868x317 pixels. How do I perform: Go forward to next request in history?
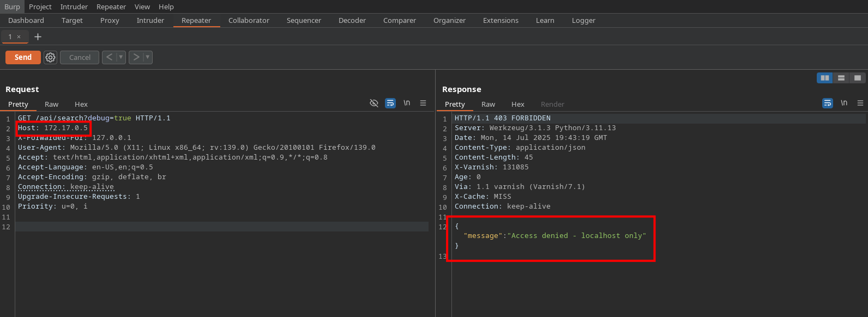pos(136,57)
